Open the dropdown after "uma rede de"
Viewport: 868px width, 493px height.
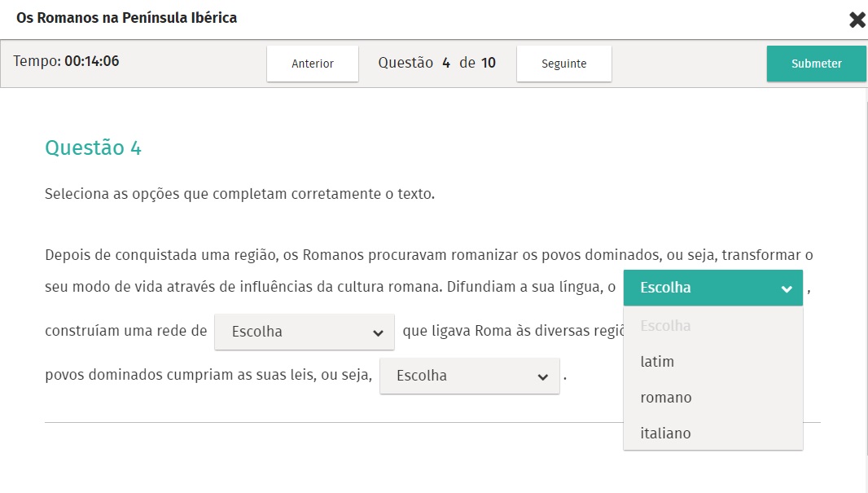[293, 332]
